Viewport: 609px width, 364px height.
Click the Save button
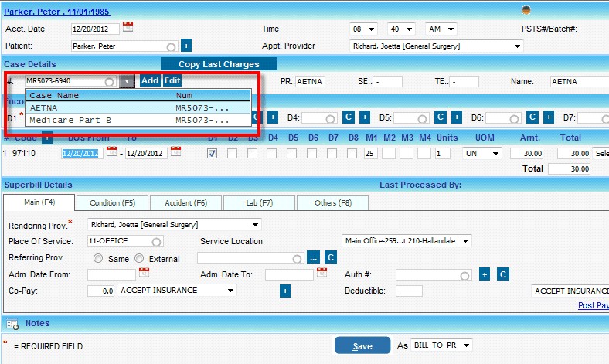362,346
